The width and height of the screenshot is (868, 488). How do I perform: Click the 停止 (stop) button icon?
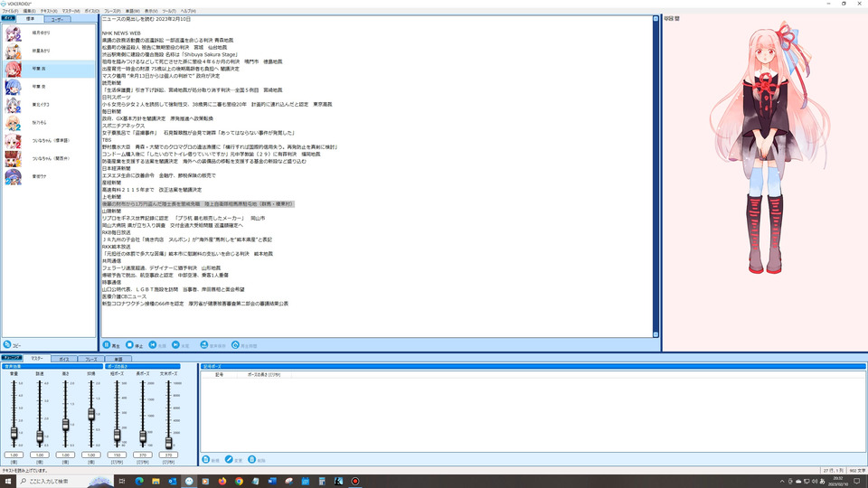[129, 344]
